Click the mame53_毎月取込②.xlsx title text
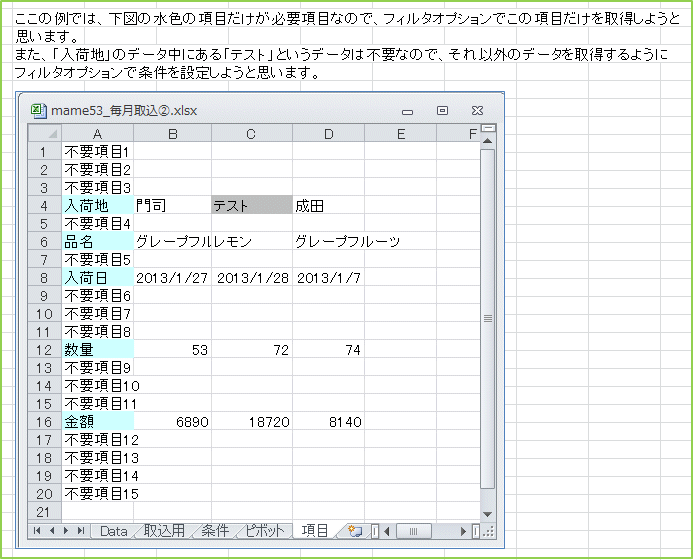Screen dimensions: 693x560 [124, 110]
